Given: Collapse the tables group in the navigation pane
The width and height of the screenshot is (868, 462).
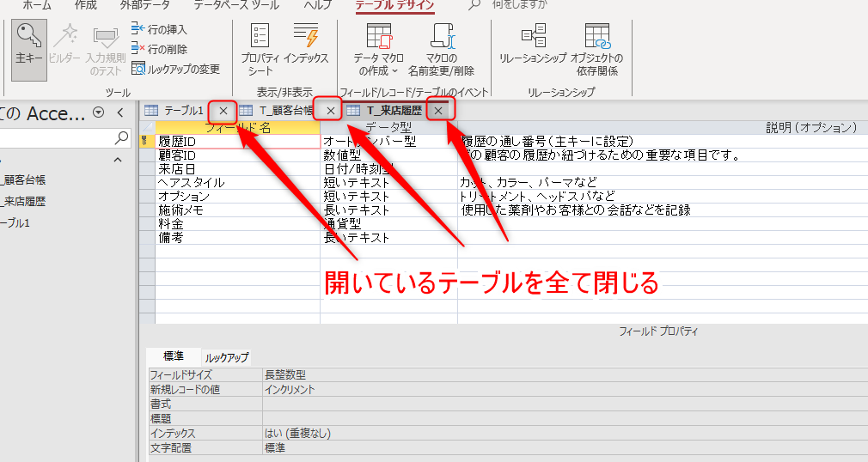Looking at the screenshot, I should (x=118, y=160).
